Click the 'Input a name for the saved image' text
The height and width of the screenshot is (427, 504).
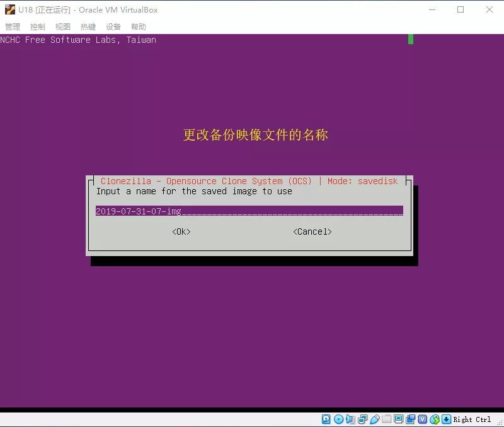tap(194, 192)
